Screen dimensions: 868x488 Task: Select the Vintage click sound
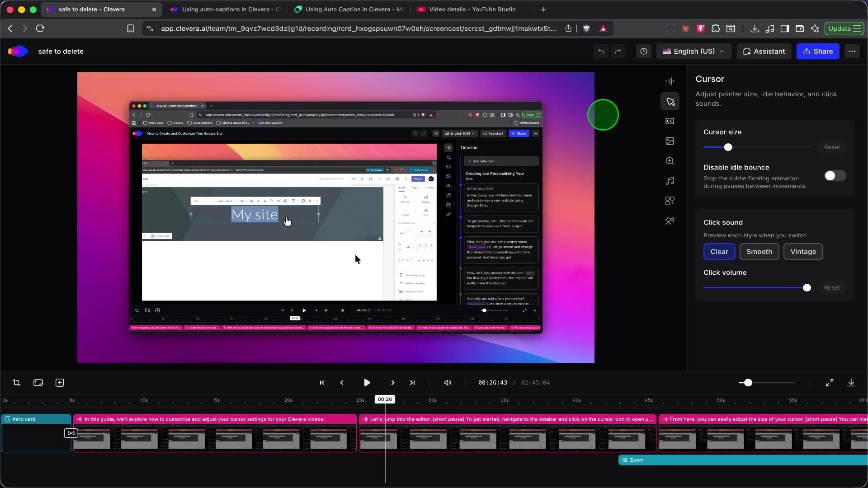803,252
